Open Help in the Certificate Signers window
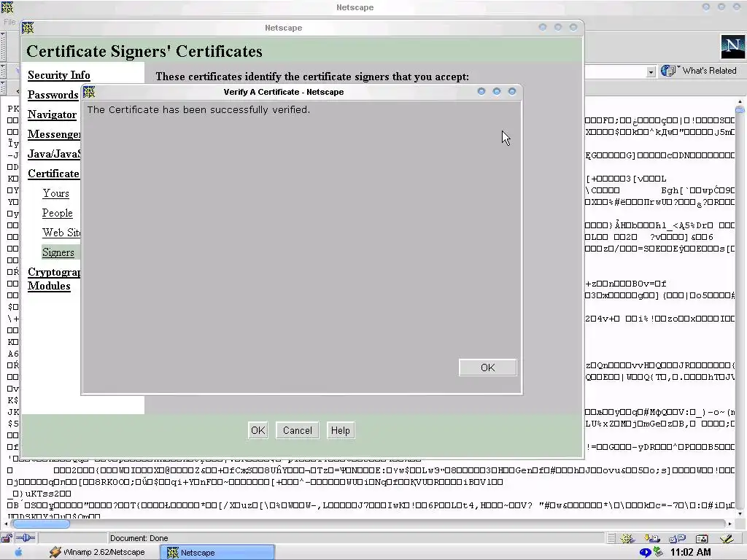Image resolution: width=747 pixels, height=560 pixels. [340, 430]
